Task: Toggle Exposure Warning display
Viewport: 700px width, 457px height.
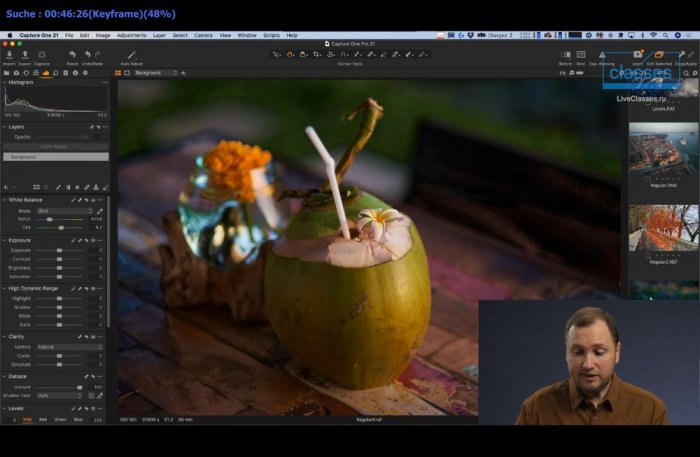Action: (x=601, y=55)
